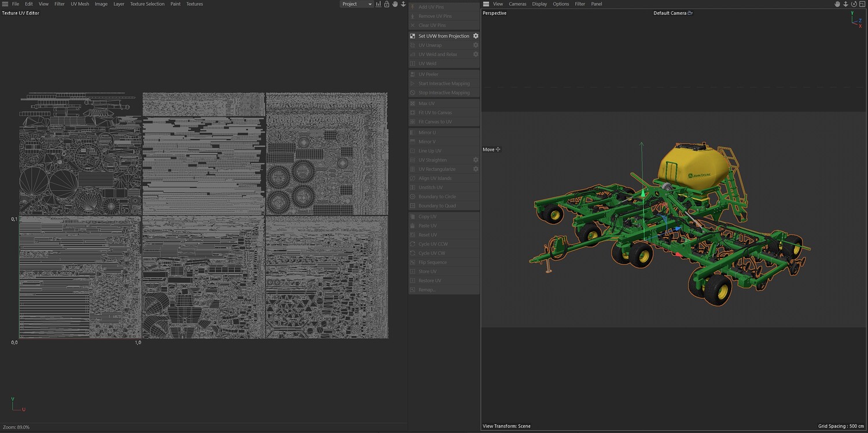Open the UV editor Filter menu
The height and width of the screenshot is (433, 868).
tap(60, 4)
